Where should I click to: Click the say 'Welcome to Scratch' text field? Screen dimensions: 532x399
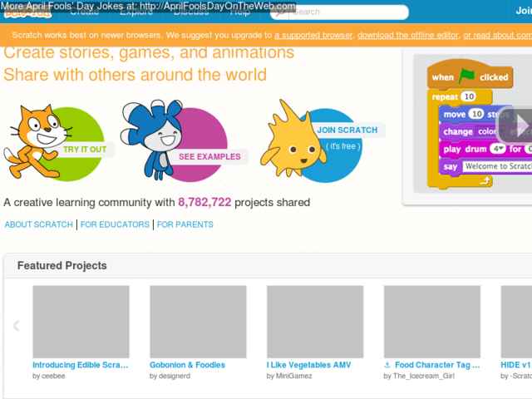coord(497,166)
